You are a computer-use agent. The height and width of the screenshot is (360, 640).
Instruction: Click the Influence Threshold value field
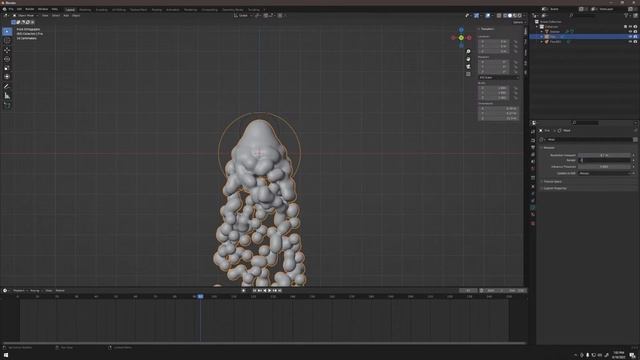pyautogui.click(x=604, y=167)
